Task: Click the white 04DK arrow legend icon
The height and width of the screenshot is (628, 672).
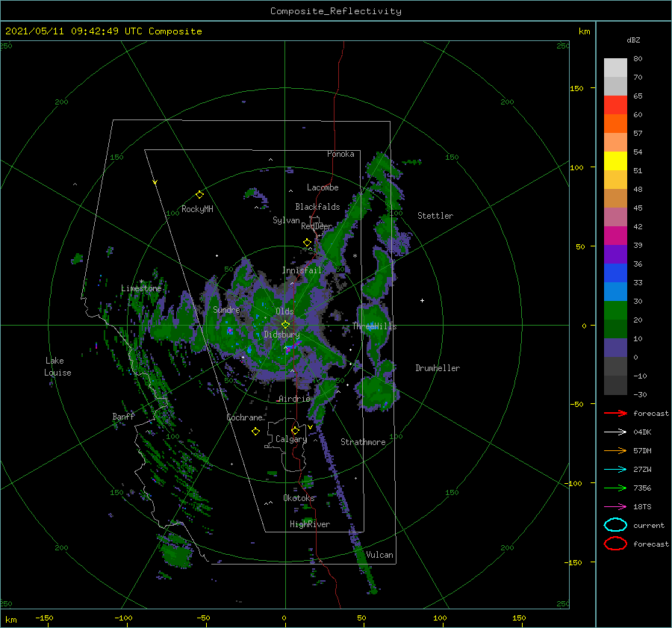Action: [615, 432]
